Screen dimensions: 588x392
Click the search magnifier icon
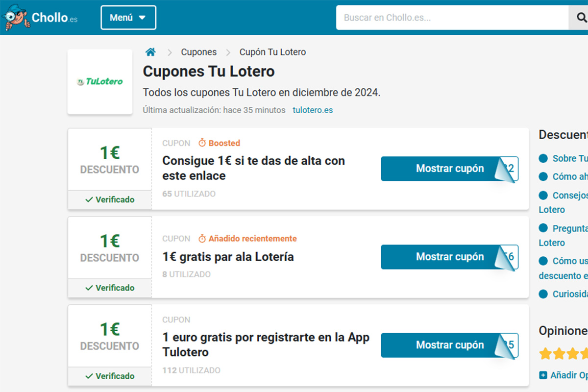(x=581, y=18)
